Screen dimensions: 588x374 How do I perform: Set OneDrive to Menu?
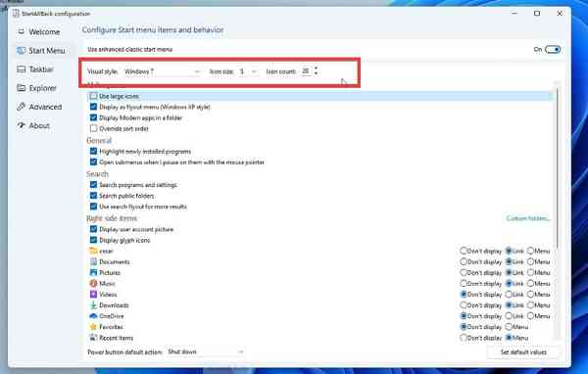click(x=530, y=316)
